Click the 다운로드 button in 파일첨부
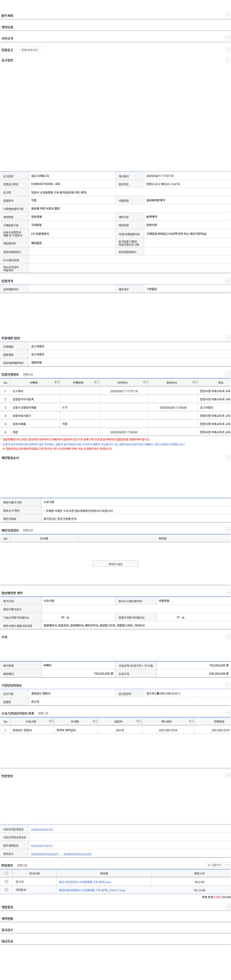Image resolution: width=231 pixels, height=980 pixels. 214,865
